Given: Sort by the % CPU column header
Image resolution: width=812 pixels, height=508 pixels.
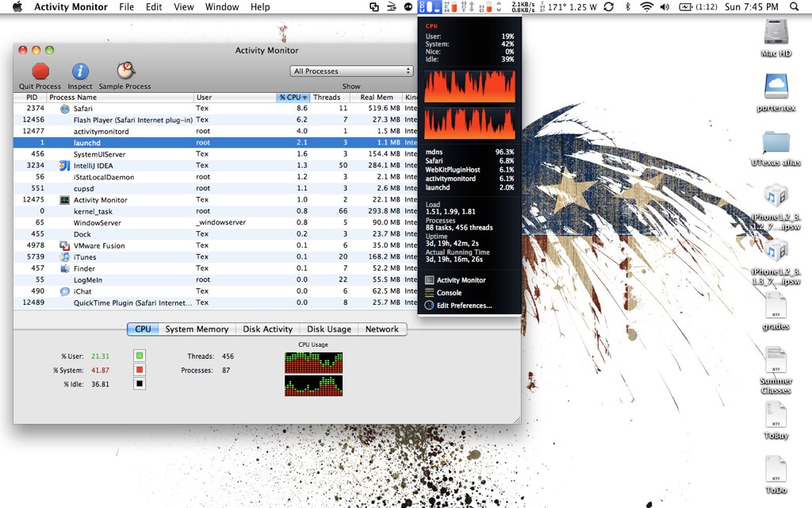Looking at the screenshot, I should click(293, 98).
